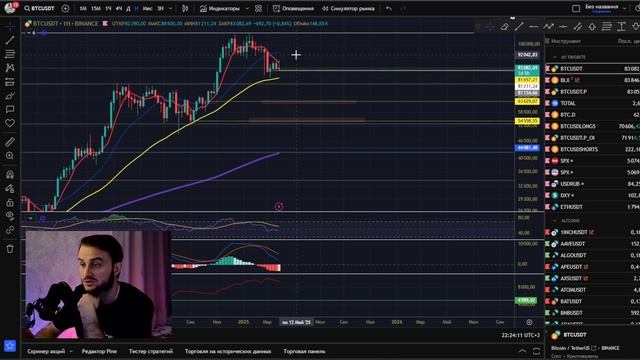Screen dimensions: 640x360
Task: Select the arrow up marker in favorites toolbar
Action: (x=592, y=27)
